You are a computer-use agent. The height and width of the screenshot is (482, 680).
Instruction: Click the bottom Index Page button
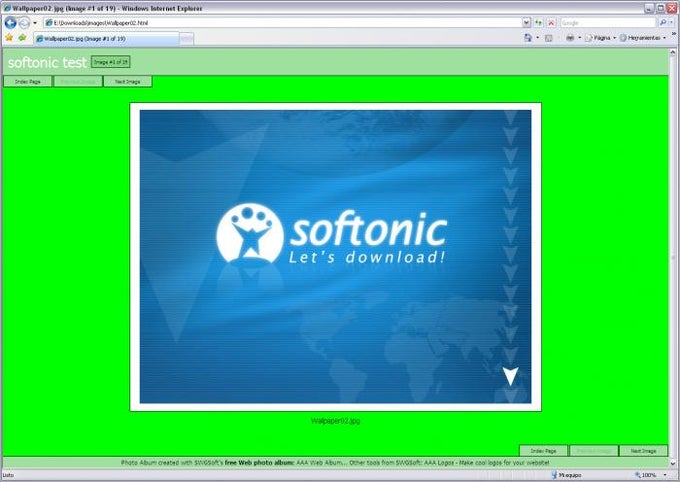(x=543, y=451)
